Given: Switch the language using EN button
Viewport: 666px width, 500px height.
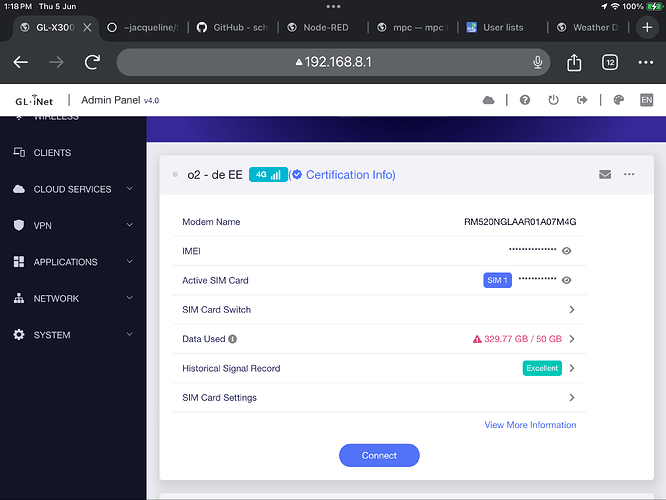Looking at the screenshot, I should click(646, 100).
